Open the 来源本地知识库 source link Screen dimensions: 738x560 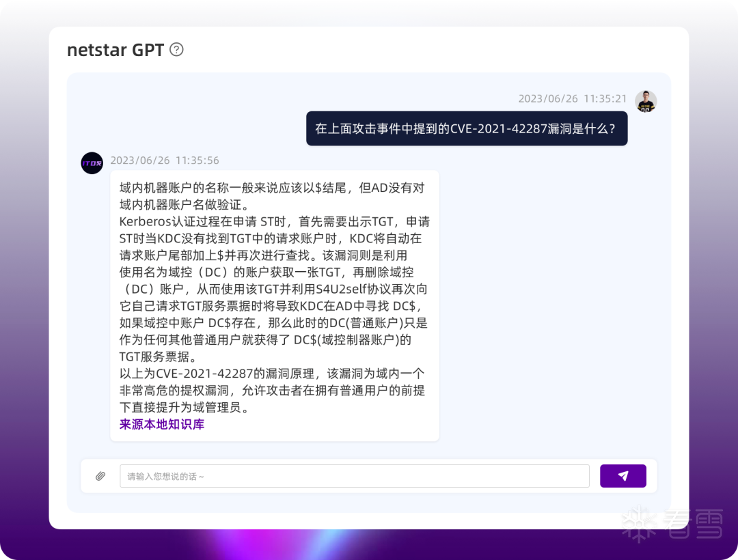[162, 425]
